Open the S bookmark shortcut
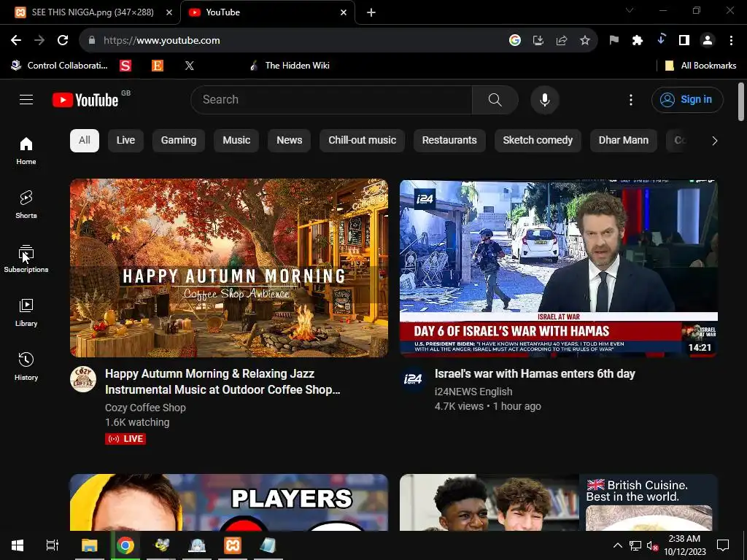 pos(125,66)
